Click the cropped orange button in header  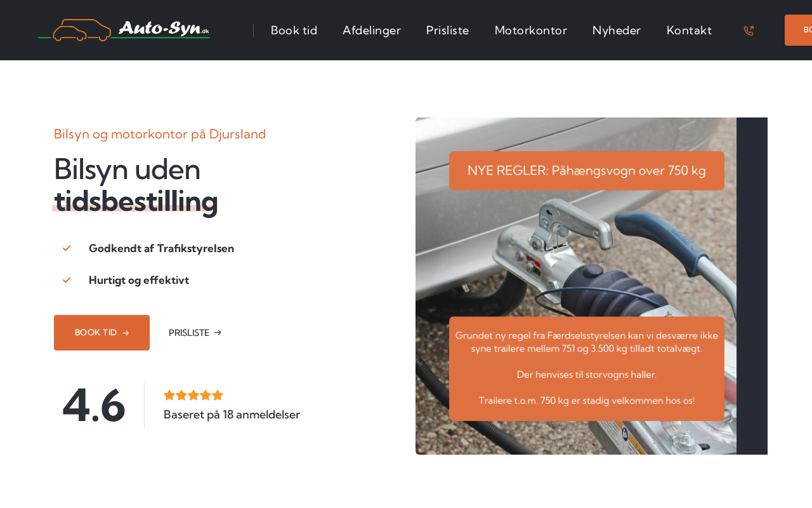[x=798, y=30]
